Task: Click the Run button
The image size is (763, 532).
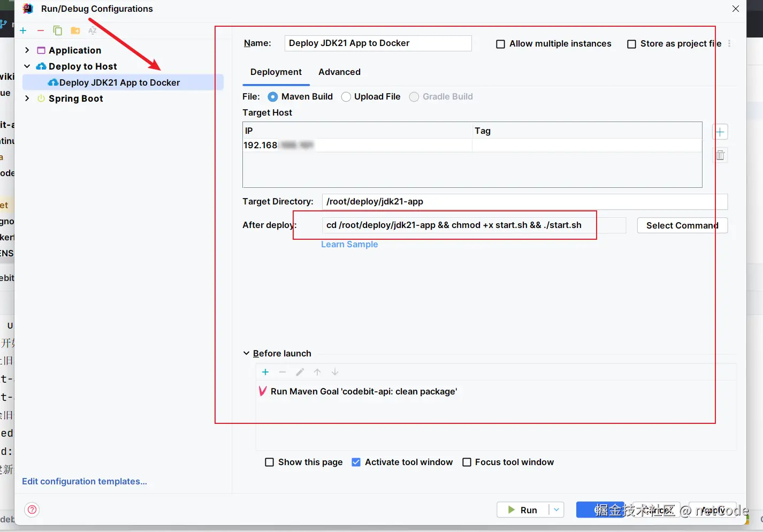Action: coord(523,510)
